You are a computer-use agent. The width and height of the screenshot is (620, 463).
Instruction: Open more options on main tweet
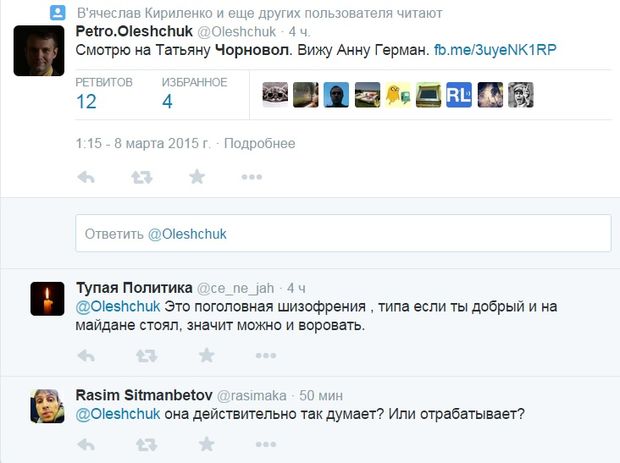point(252,177)
